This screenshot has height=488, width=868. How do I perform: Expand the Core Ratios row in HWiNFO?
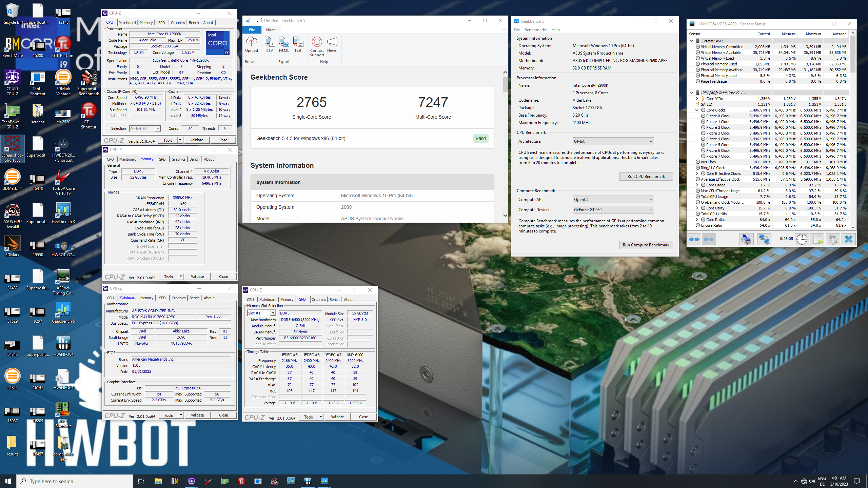click(x=697, y=220)
